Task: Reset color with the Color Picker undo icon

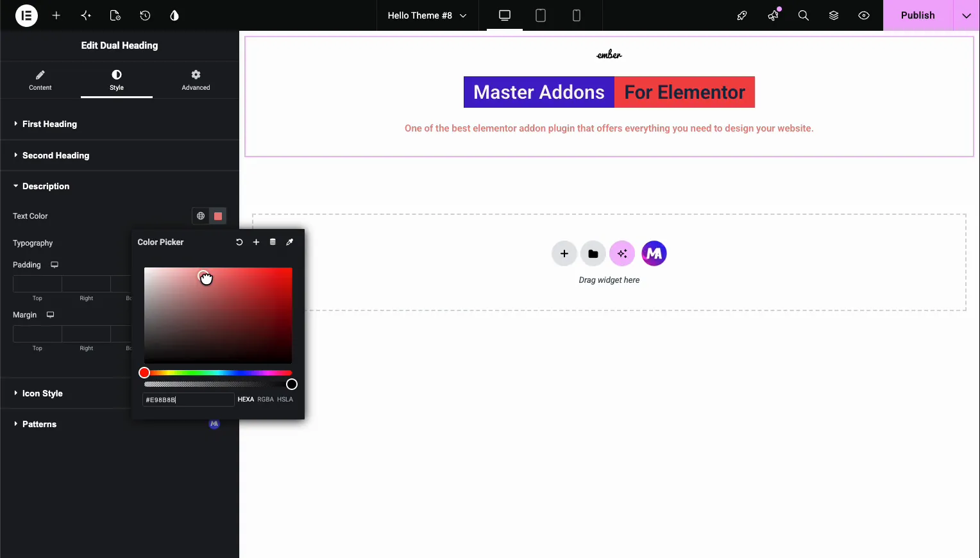Action: click(239, 242)
